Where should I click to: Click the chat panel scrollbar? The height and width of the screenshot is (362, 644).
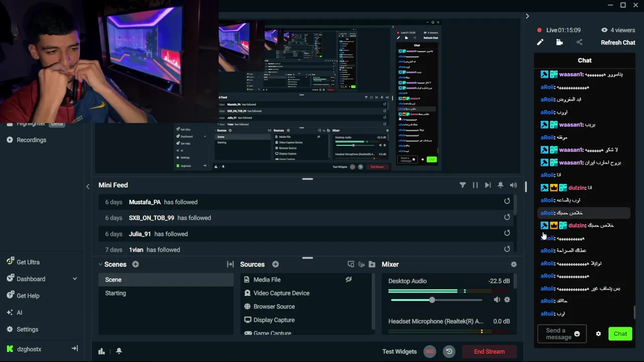(x=635, y=312)
